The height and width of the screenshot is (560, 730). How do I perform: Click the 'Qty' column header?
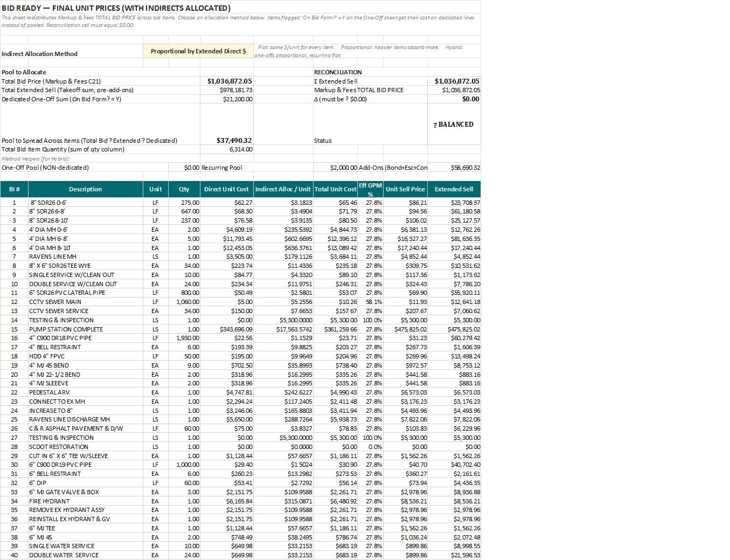(184, 189)
